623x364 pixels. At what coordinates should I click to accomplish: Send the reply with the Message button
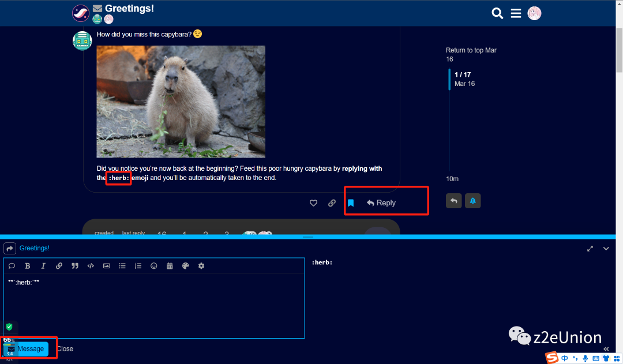[26, 349]
